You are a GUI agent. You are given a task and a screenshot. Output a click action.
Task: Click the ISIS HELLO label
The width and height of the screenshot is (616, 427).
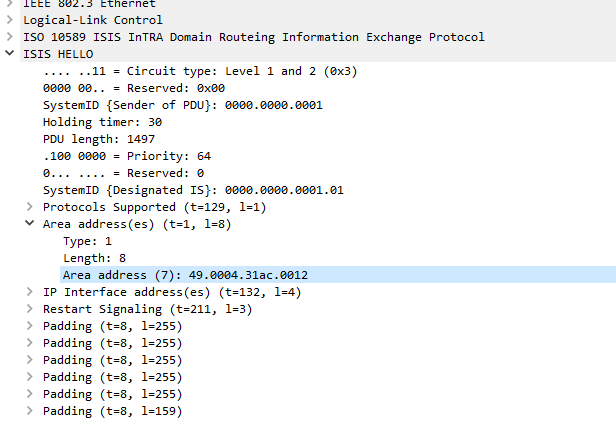pyautogui.click(x=58, y=54)
